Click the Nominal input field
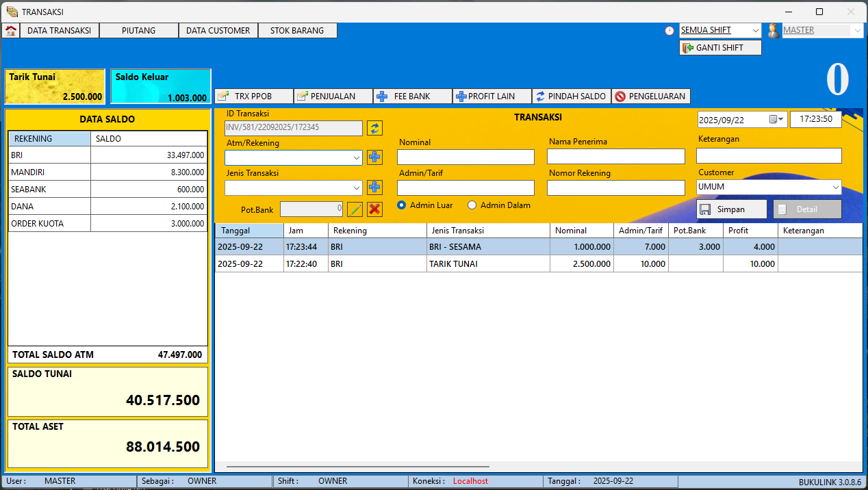Screen dimensions: 868x490 point(465,157)
